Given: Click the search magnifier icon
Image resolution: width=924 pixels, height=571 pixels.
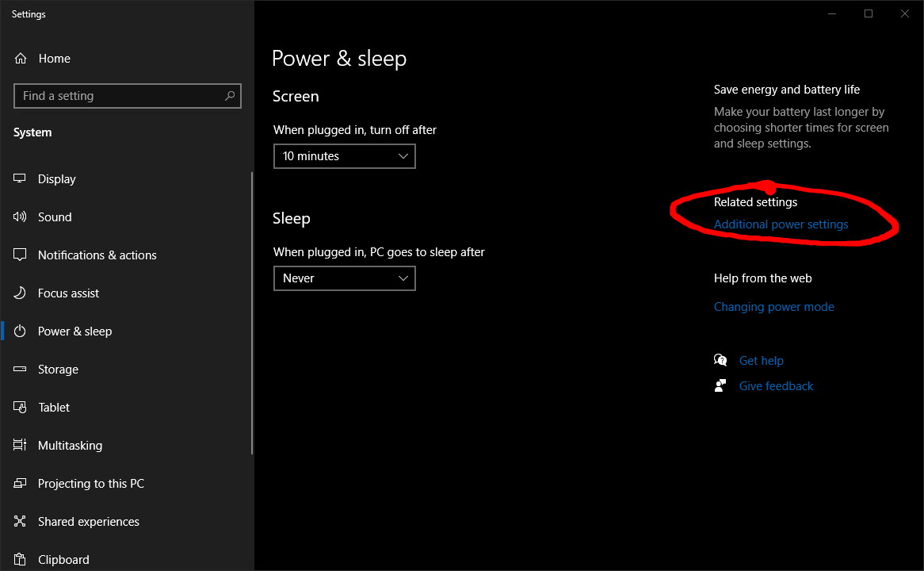Looking at the screenshot, I should (x=230, y=96).
